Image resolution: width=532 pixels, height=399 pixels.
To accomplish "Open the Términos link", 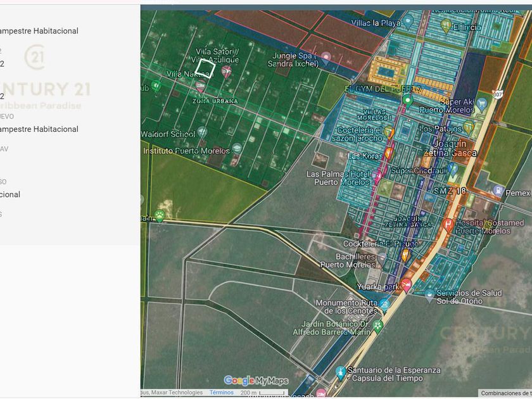I will pyautogui.click(x=221, y=393).
